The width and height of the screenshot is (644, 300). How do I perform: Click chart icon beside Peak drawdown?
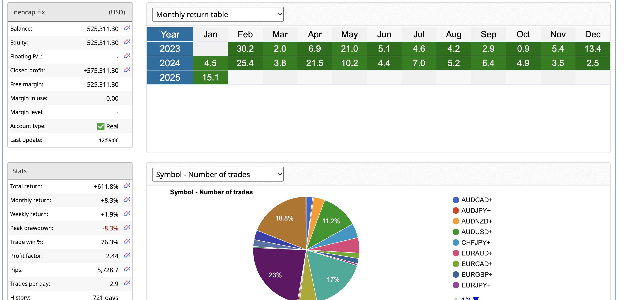click(127, 227)
